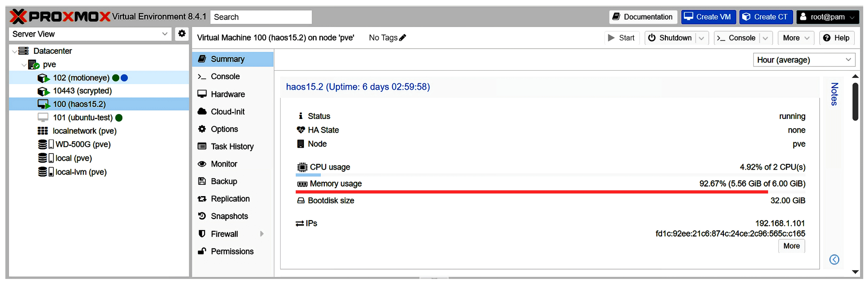Open the root@pam user menu

(x=828, y=17)
